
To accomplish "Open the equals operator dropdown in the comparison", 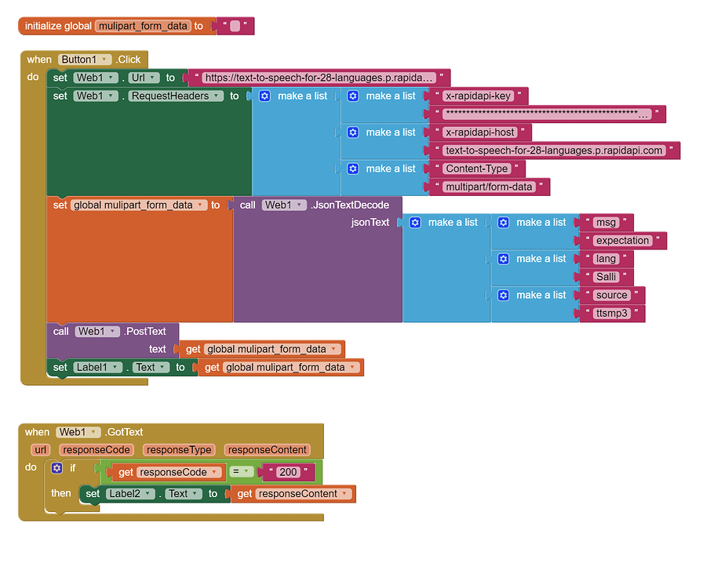I will tap(244, 471).
